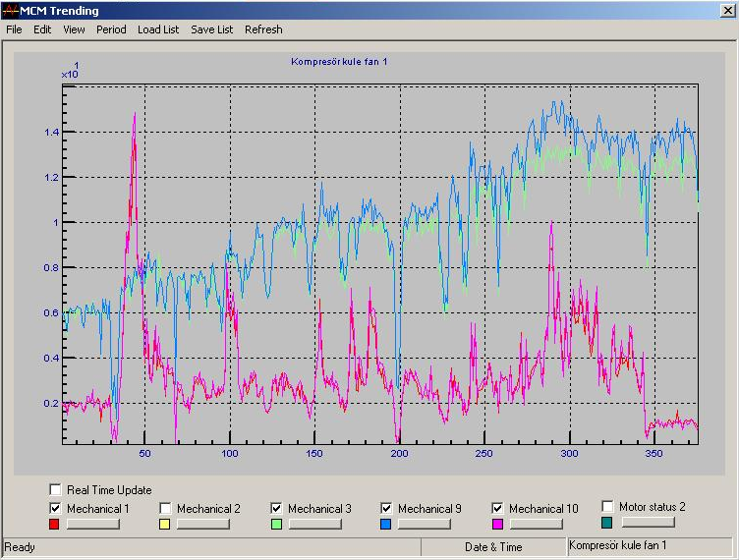Click the Date & Time status bar panel
739x560 pixels.
[x=493, y=547]
